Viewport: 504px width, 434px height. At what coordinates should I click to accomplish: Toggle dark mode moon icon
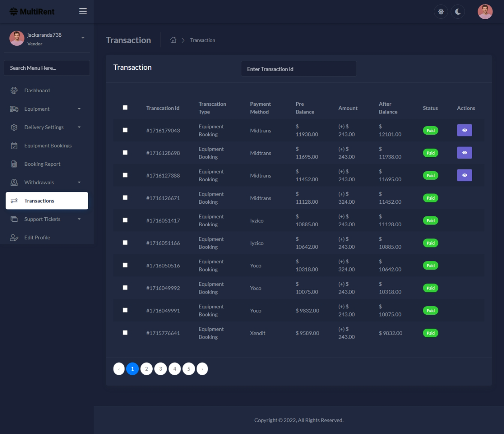click(x=458, y=12)
